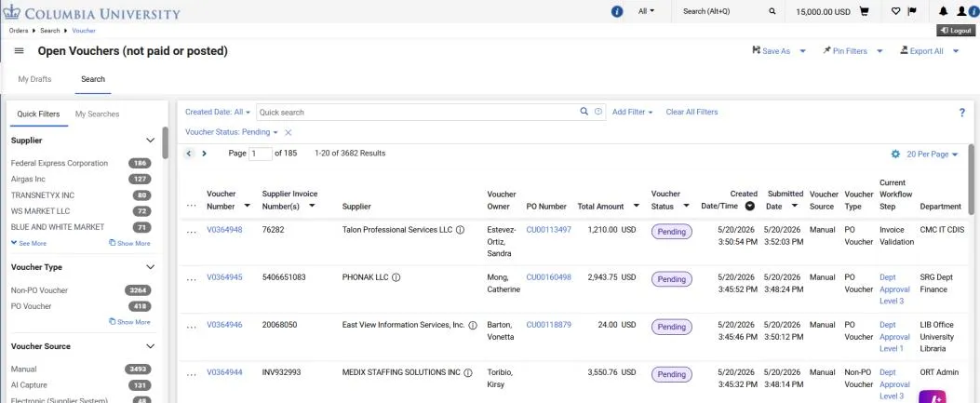Change the 20 Per Page setting
The width and height of the screenshot is (980, 403).
point(932,154)
